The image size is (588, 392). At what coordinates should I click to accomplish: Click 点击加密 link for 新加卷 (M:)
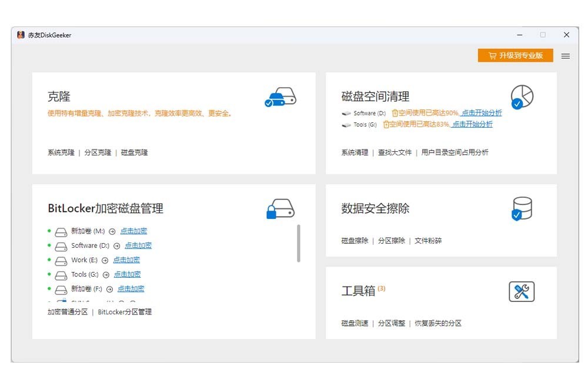point(133,231)
